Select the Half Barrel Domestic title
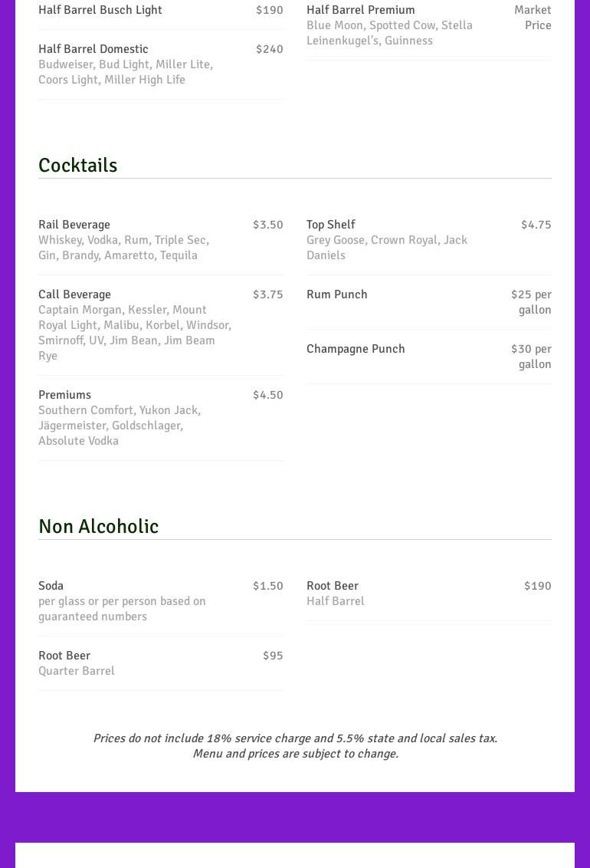The width and height of the screenshot is (590, 868). [x=93, y=49]
